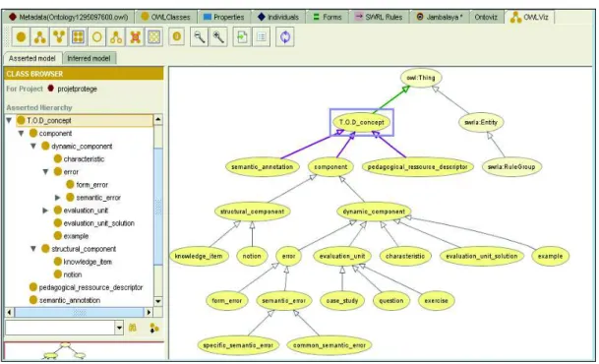Select the case_study graph node
This screenshot has width=599, height=364.
click(342, 301)
